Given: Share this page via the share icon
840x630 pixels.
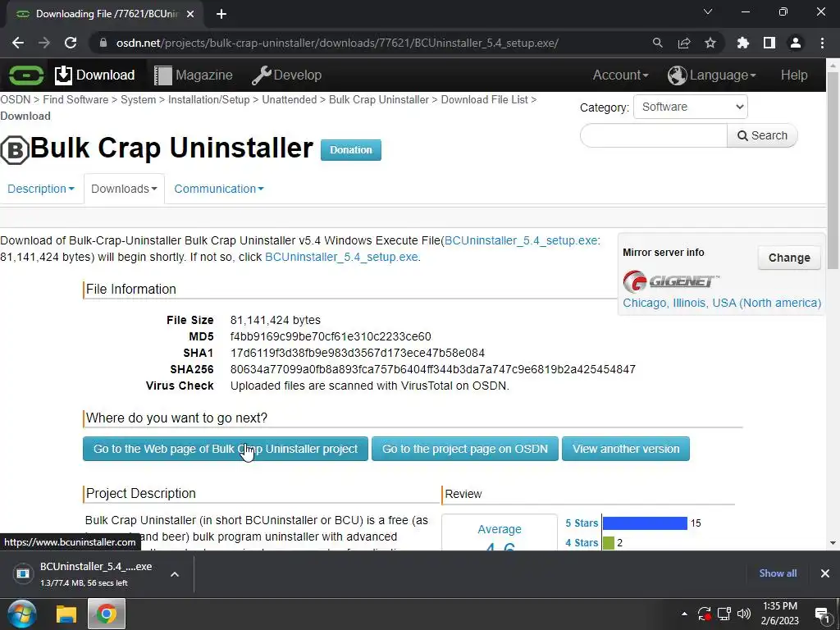Looking at the screenshot, I should (684, 43).
